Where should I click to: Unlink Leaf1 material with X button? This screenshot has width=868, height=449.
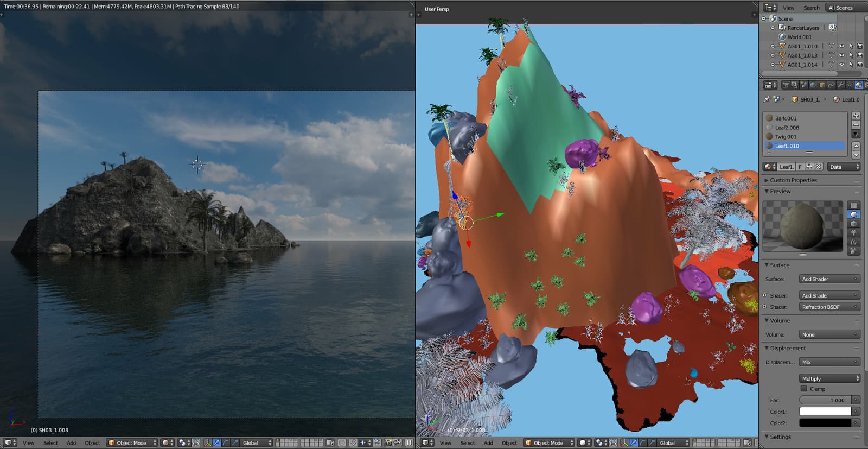tap(819, 167)
